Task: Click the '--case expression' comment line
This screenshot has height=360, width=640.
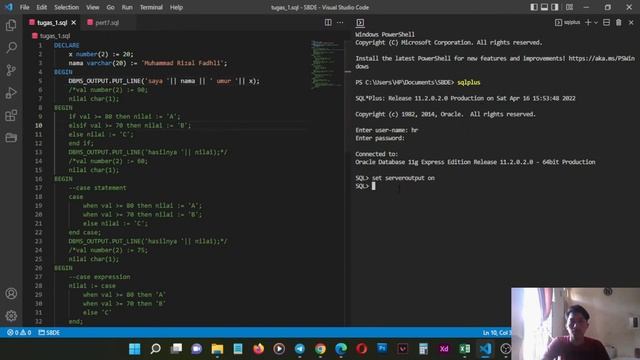Action: coord(100,277)
